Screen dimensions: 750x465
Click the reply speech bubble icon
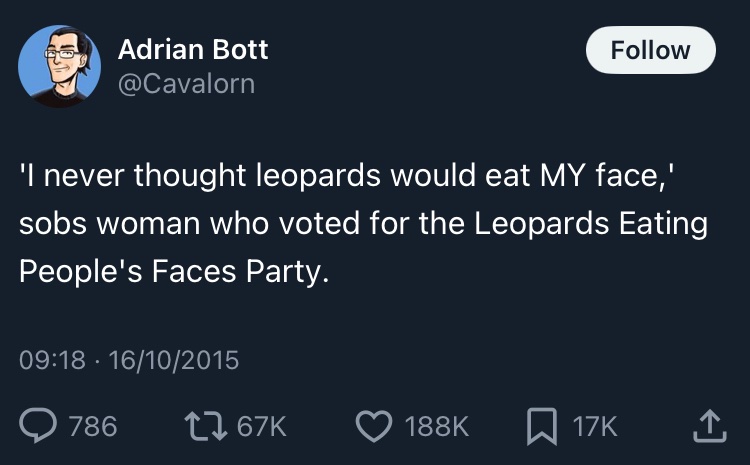coord(39,427)
